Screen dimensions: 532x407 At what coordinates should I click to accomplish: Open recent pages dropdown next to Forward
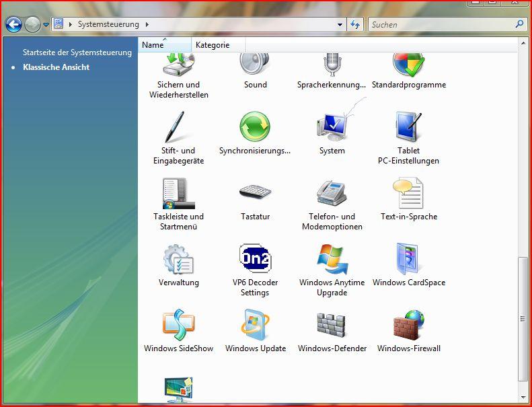(46, 24)
